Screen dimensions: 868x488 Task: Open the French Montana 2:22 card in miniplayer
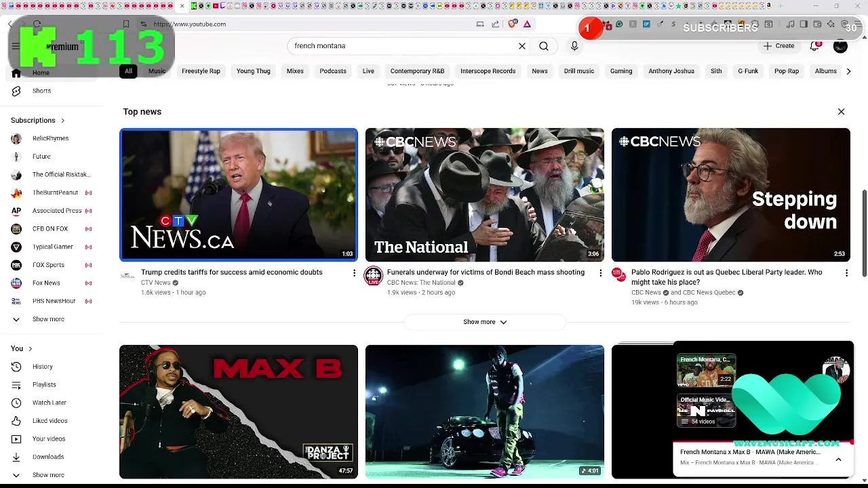pos(706,370)
